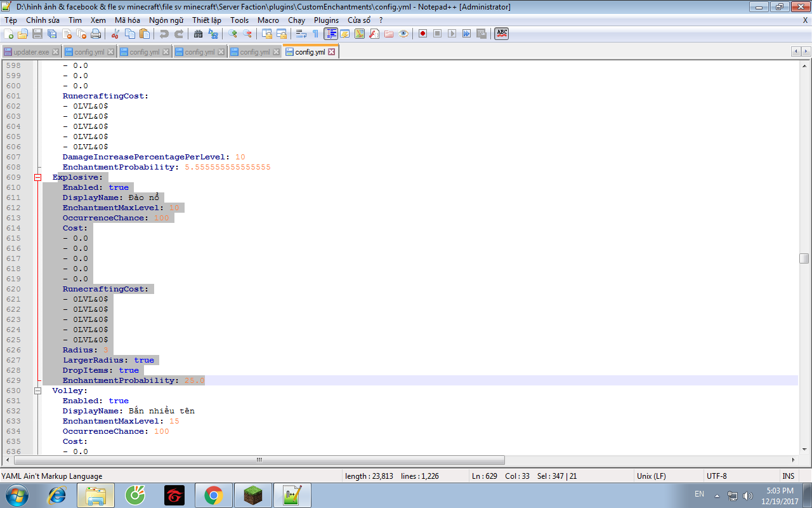Click the Zoom In magnifier icon
Image resolution: width=812 pixels, height=508 pixels.
pyautogui.click(x=233, y=34)
